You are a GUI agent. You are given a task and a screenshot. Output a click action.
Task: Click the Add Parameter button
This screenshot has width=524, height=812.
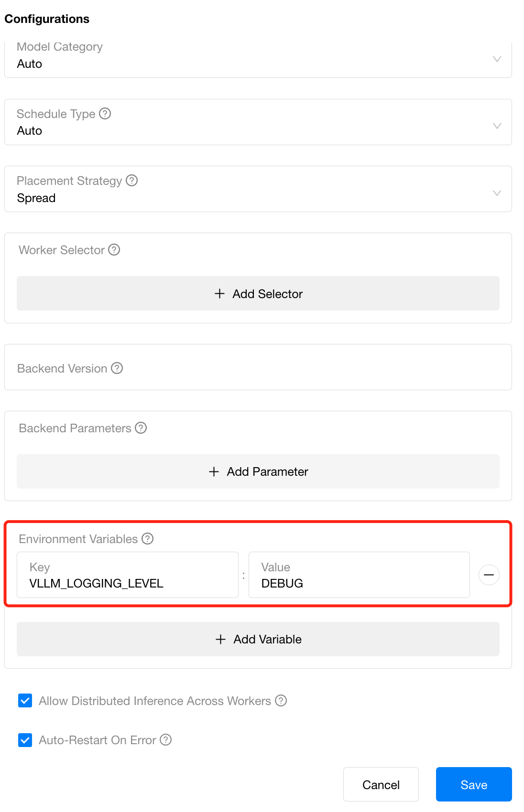[258, 471]
